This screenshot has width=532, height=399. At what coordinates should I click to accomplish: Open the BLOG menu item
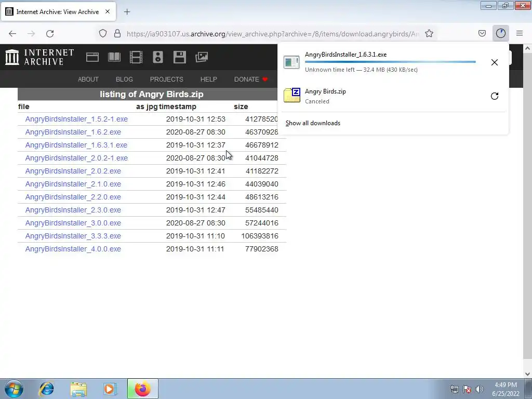[124, 79]
